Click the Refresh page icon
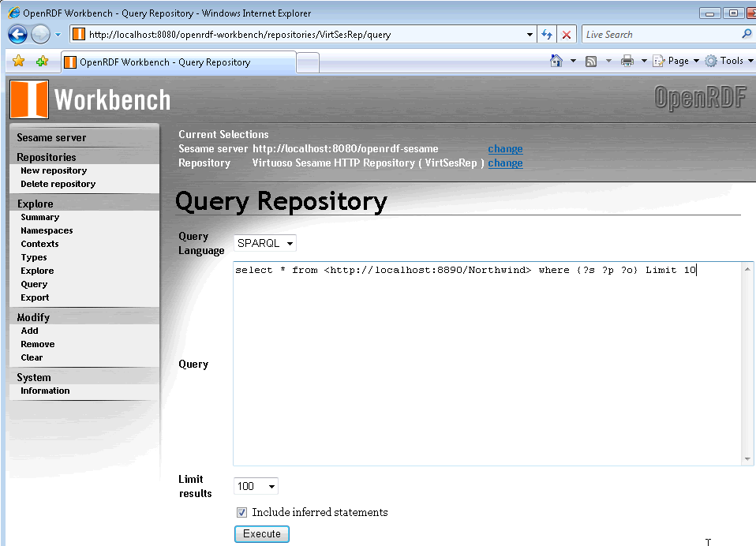The width and height of the screenshot is (756, 546). tap(546, 35)
